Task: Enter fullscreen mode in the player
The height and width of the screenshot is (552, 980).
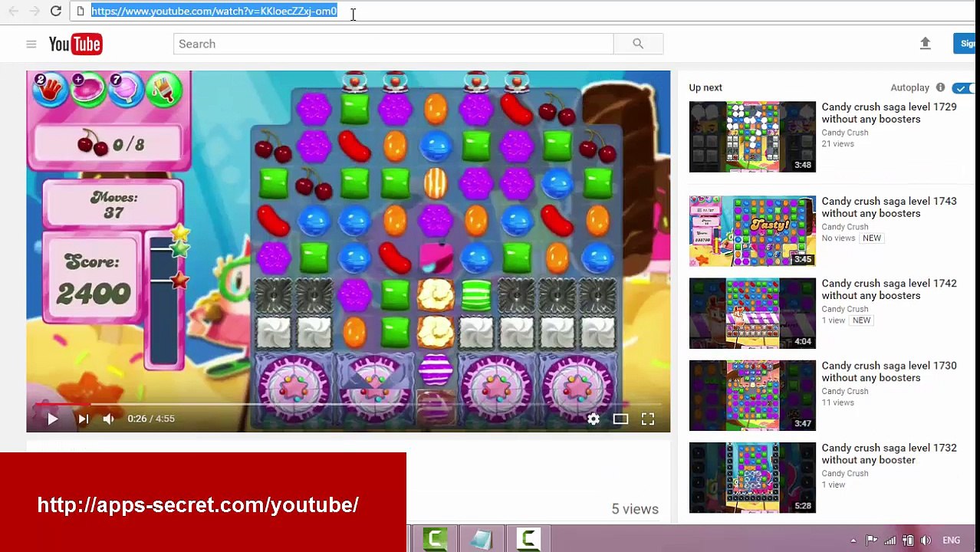Action: 648,419
